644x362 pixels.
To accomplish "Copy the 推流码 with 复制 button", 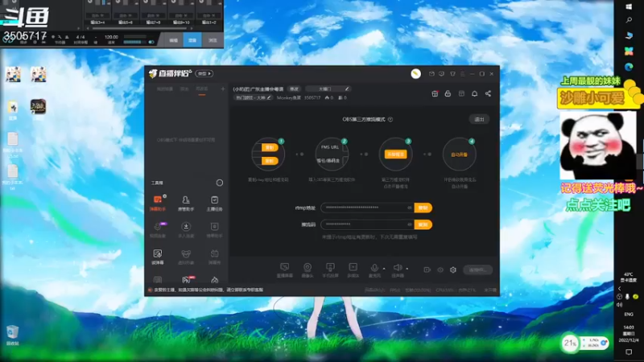I will tap(423, 224).
